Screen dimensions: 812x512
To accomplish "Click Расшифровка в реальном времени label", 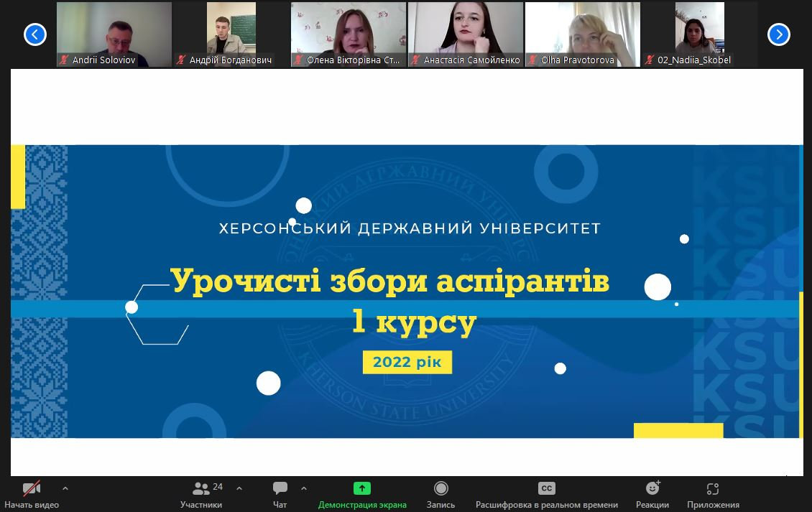I will (547, 505).
